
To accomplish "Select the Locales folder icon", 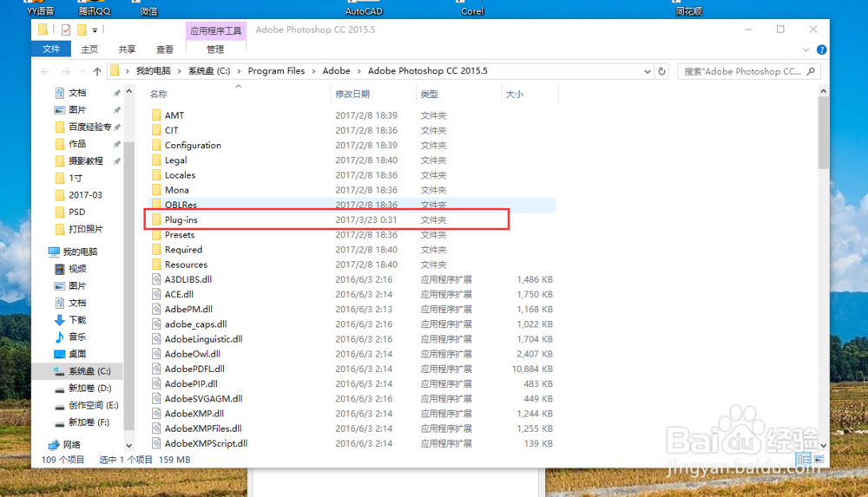I will [x=156, y=175].
